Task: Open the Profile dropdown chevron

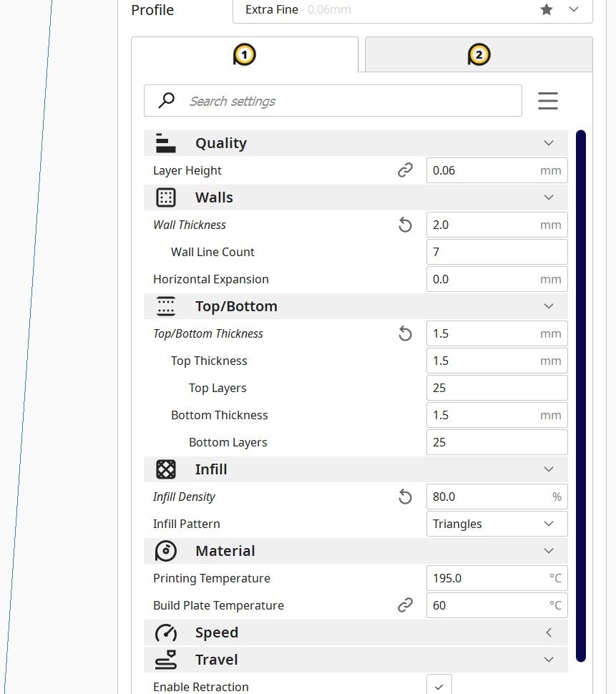Action: tap(574, 9)
